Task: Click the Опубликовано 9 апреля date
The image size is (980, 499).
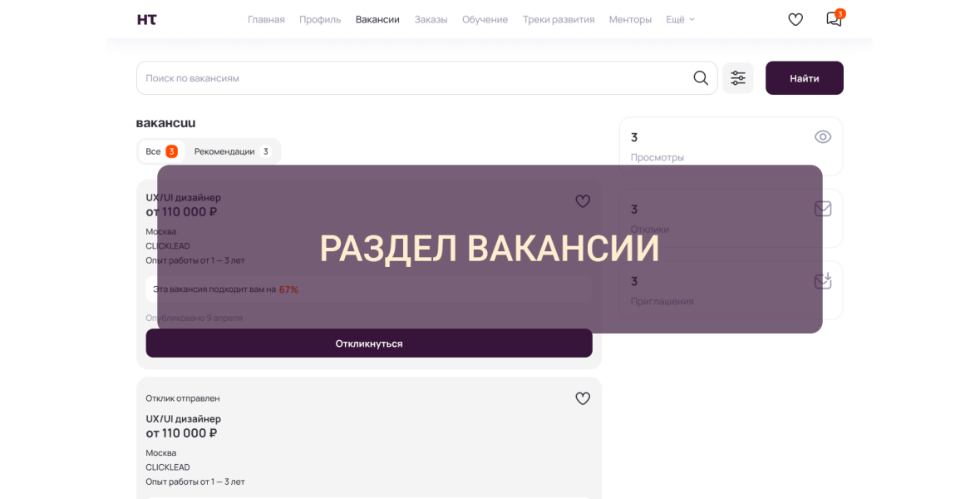Action: pyautogui.click(x=194, y=318)
